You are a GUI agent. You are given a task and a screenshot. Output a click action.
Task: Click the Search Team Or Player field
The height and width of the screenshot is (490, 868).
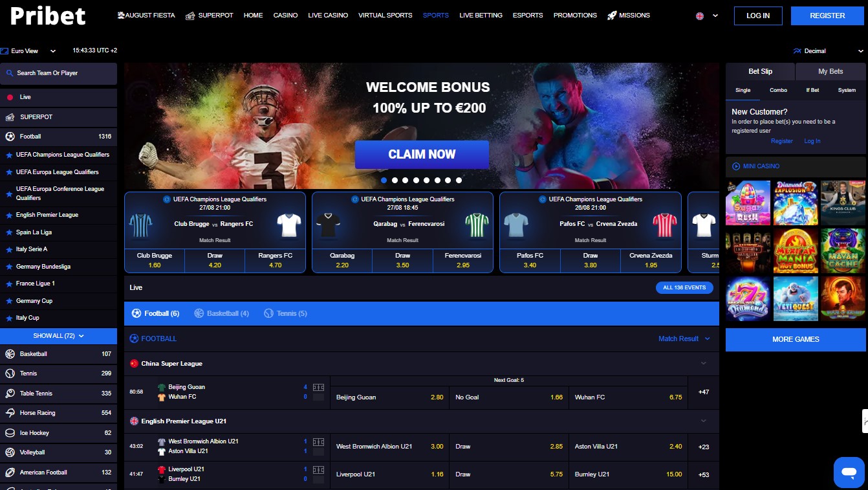[x=58, y=73]
